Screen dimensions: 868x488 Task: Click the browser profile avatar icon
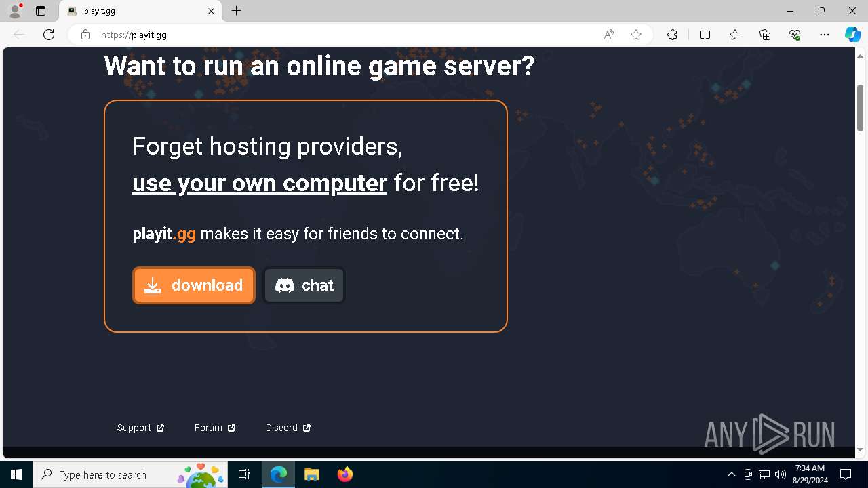tap(14, 11)
